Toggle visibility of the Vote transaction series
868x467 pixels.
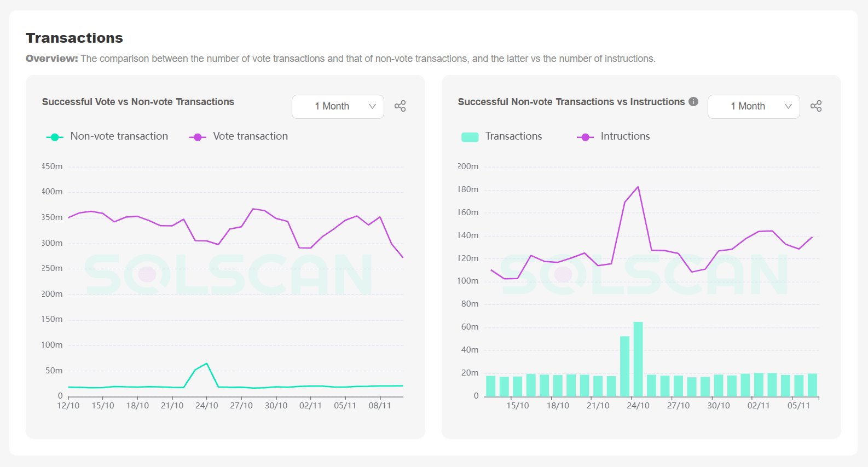point(249,136)
